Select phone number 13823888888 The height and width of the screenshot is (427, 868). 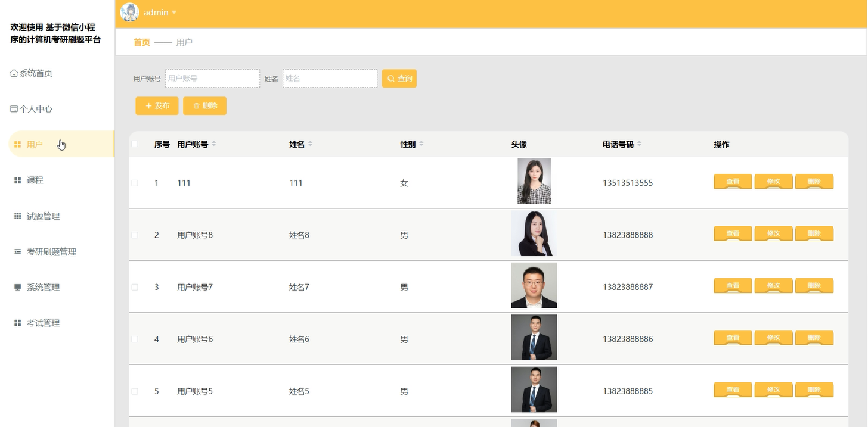coord(628,235)
